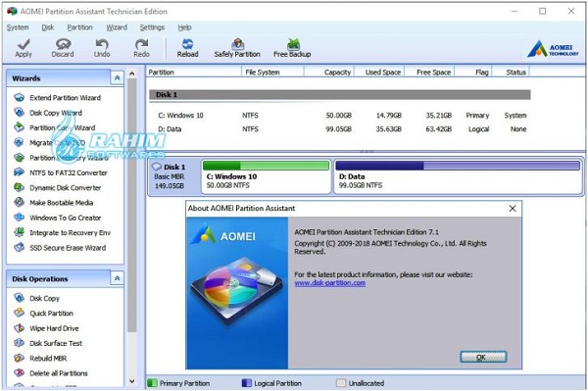Click the Primary Partition legend swatch
This screenshot has height=391, width=588.
(x=152, y=383)
